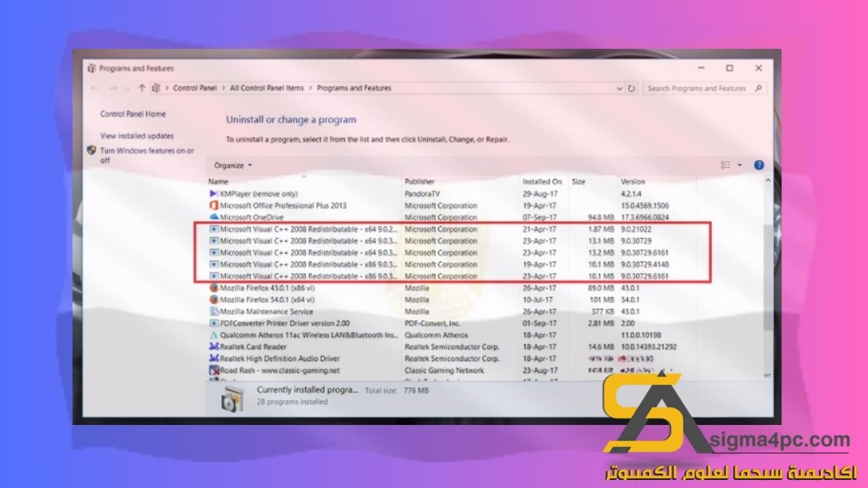The width and height of the screenshot is (868, 488).
Task: Sort by the Publisher column header
Action: pyautogui.click(x=420, y=182)
